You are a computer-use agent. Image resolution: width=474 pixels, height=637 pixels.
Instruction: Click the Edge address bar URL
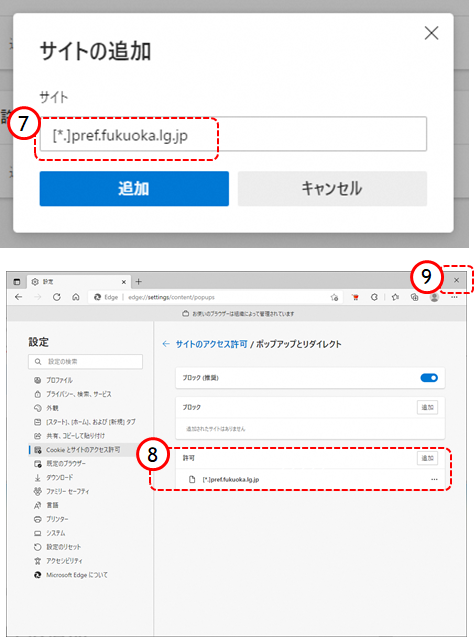(171, 297)
